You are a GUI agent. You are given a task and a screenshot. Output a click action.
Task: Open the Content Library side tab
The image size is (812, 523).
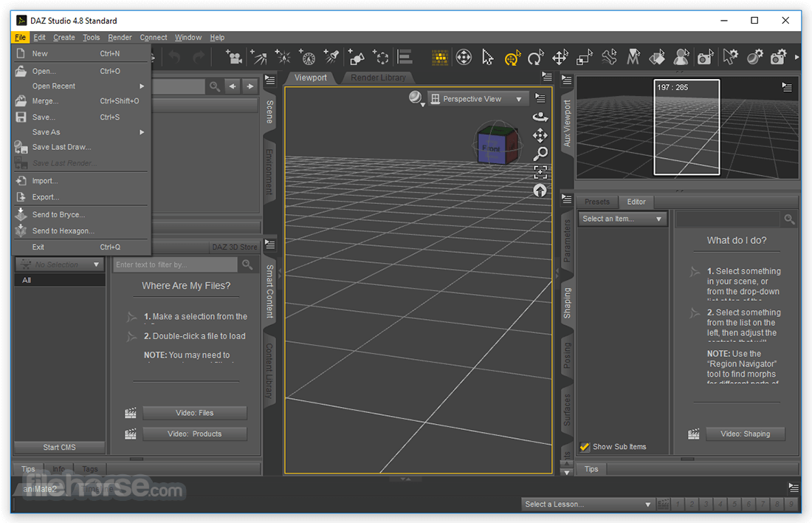click(x=269, y=371)
